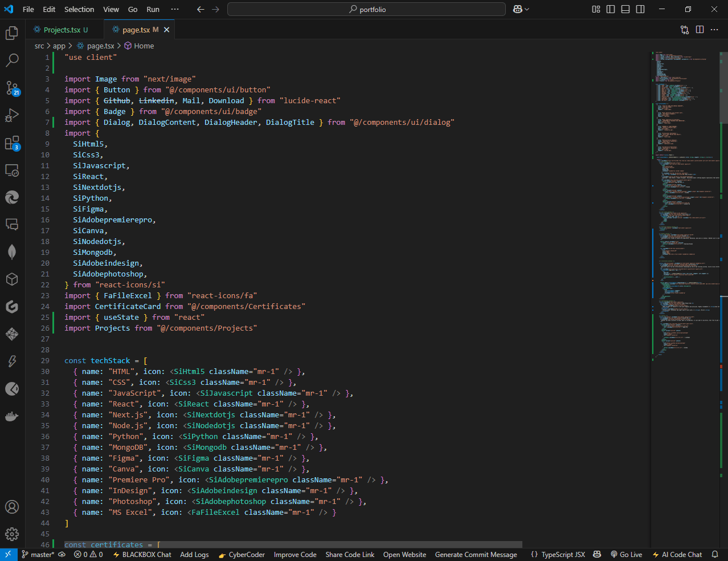
Task: Open the remote window indicator in status bar
Action: click(9, 555)
